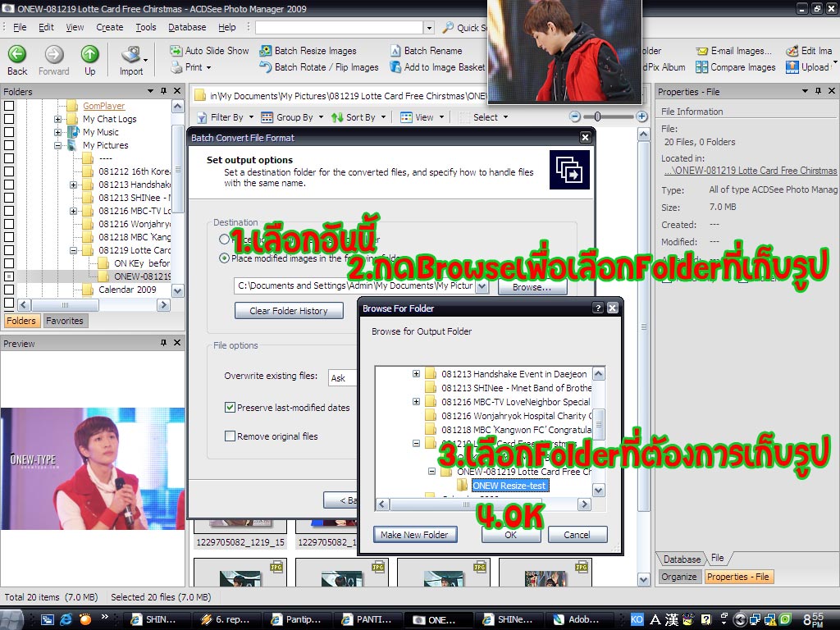Select Place modified images in folder radio
This screenshot has width=840, height=630.
coord(225,258)
